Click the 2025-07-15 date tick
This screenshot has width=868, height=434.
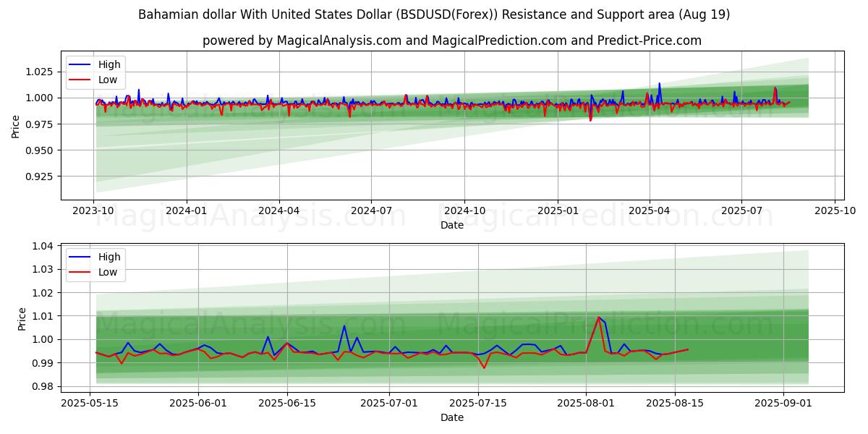point(477,404)
